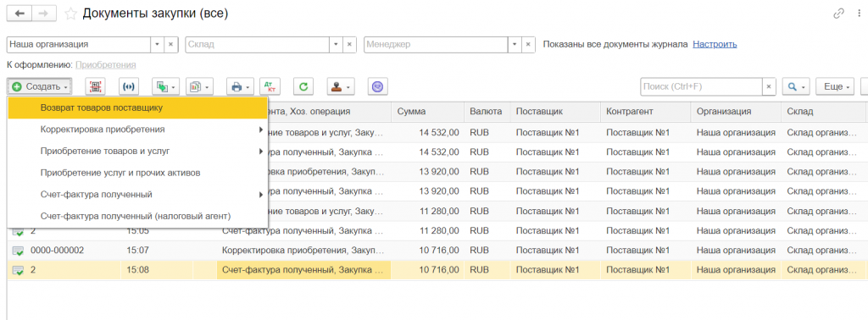Click the EDI exchange signal icon

pyautogui.click(x=129, y=86)
